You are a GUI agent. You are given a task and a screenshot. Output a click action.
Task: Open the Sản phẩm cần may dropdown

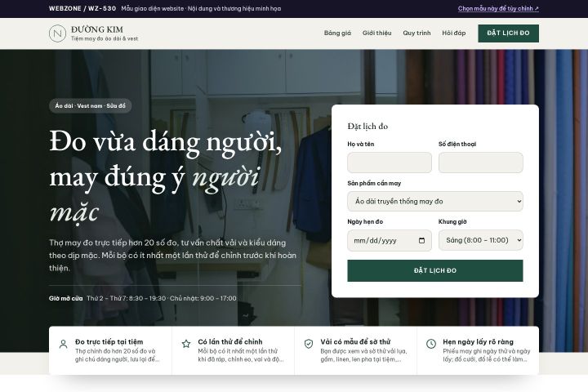[x=435, y=202]
